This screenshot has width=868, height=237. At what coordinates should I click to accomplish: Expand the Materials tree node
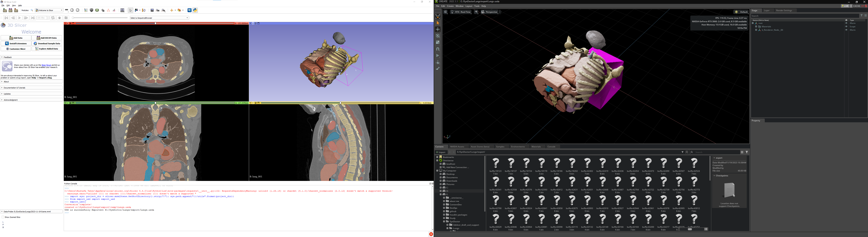point(756,27)
